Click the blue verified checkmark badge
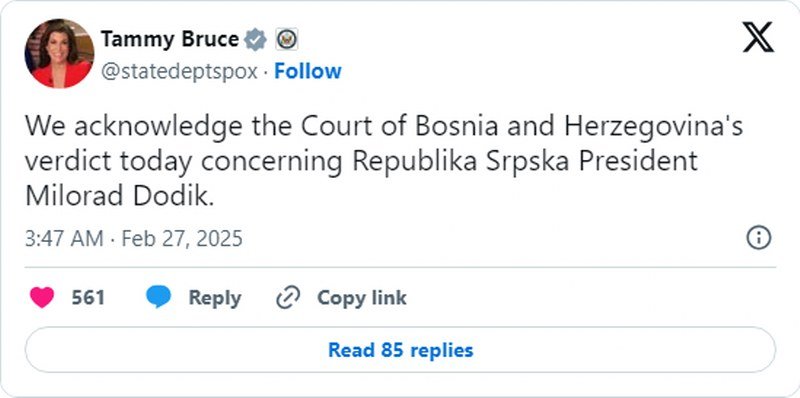The width and height of the screenshot is (800, 398). 255,40
